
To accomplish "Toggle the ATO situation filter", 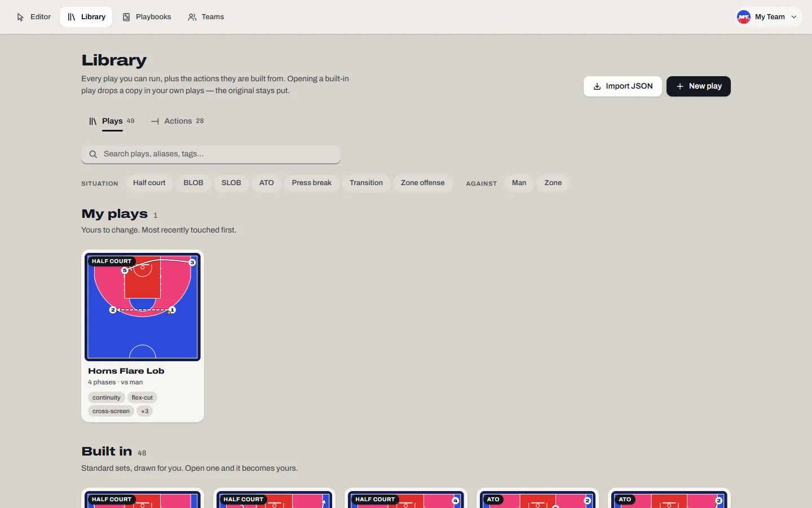I will click(x=267, y=183).
